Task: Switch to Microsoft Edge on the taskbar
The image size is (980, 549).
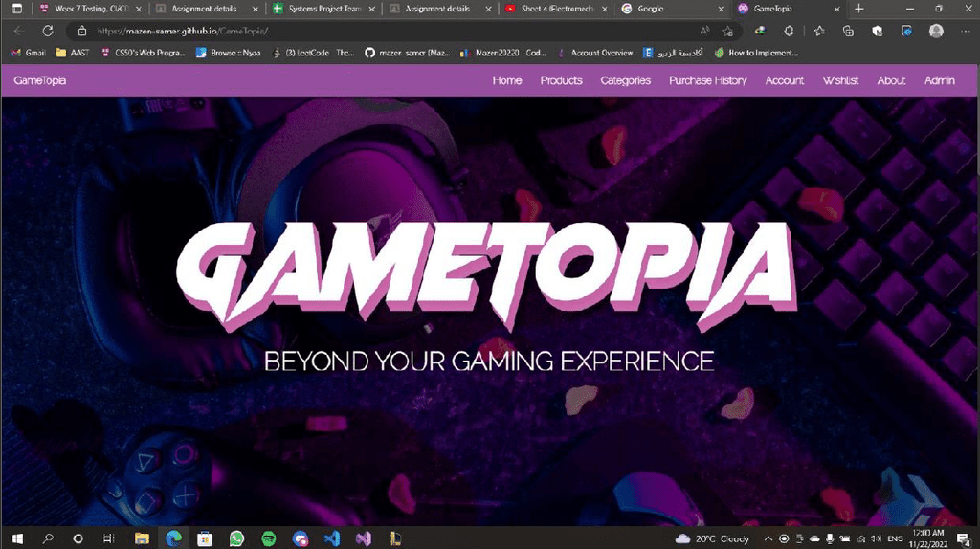Action: (174, 538)
